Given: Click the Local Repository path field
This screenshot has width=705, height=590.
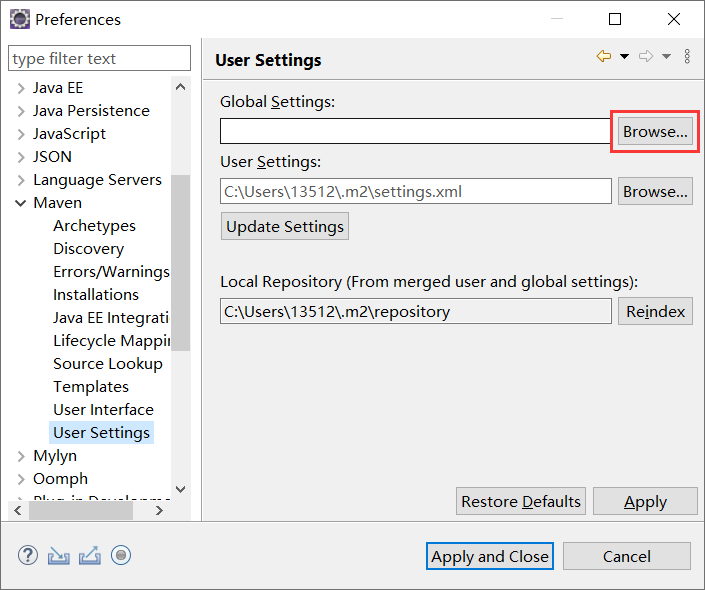Looking at the screenshot, I should pos(416,311).
